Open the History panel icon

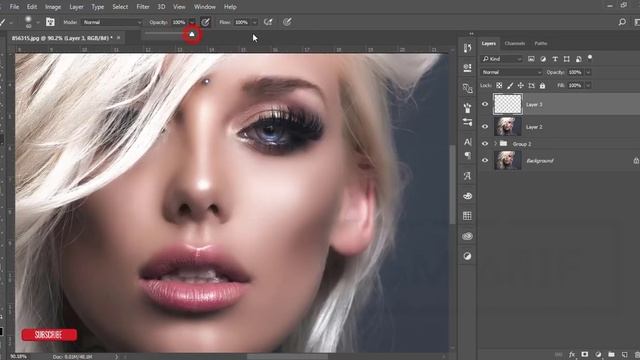click(x=467, y=48)
